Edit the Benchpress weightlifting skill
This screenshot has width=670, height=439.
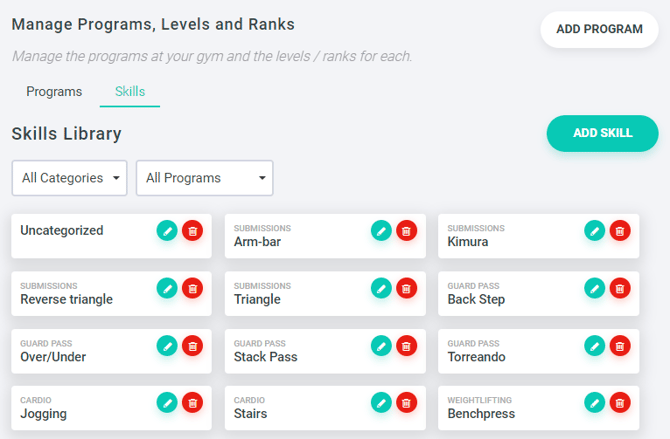coord(594,403)
